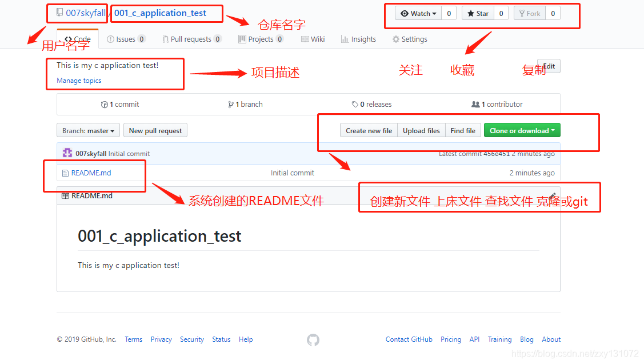The height and width of the screenshot is (364, 644).
Task: Click Upload files button
Action: click(x=421, y=131)
